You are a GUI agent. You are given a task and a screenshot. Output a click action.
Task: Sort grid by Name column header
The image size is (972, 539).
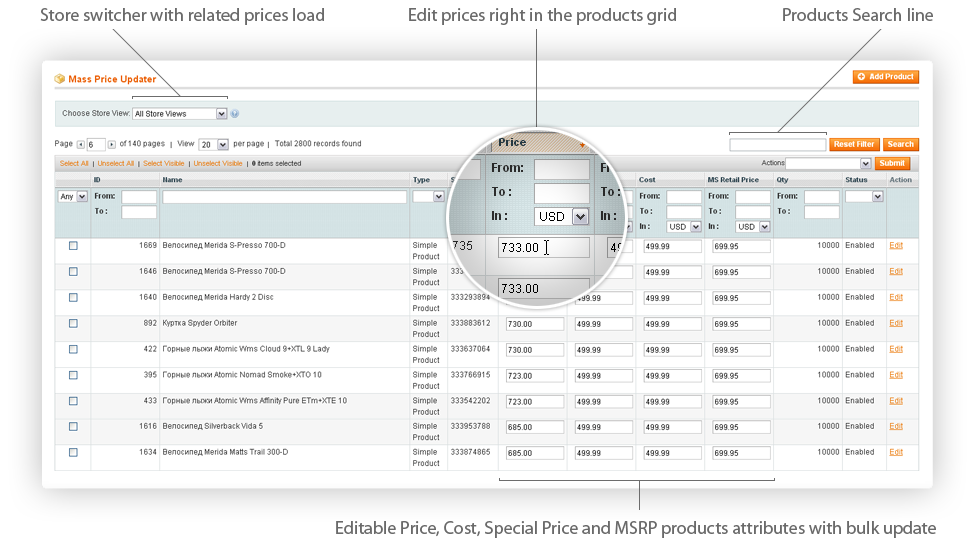(x=173, y=180)
